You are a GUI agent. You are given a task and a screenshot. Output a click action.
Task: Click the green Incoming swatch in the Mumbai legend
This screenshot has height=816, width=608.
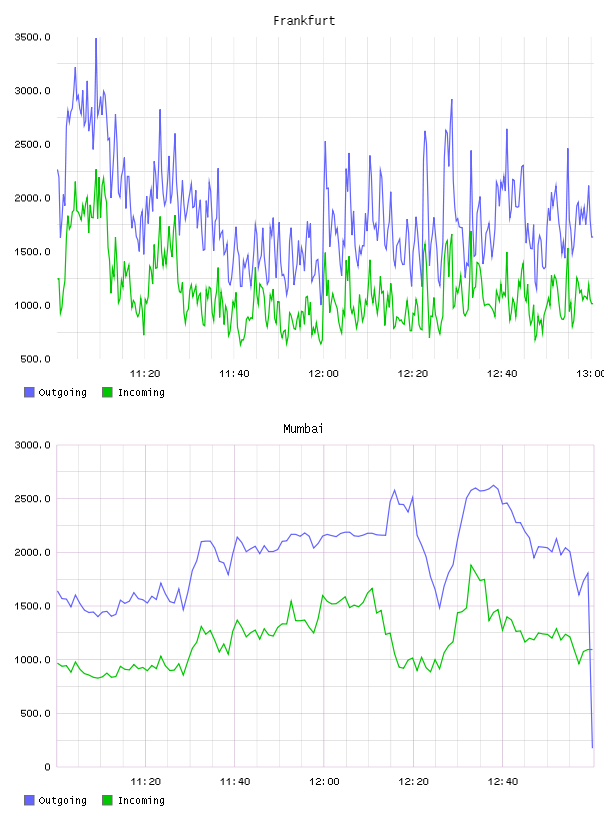point(107,800)
